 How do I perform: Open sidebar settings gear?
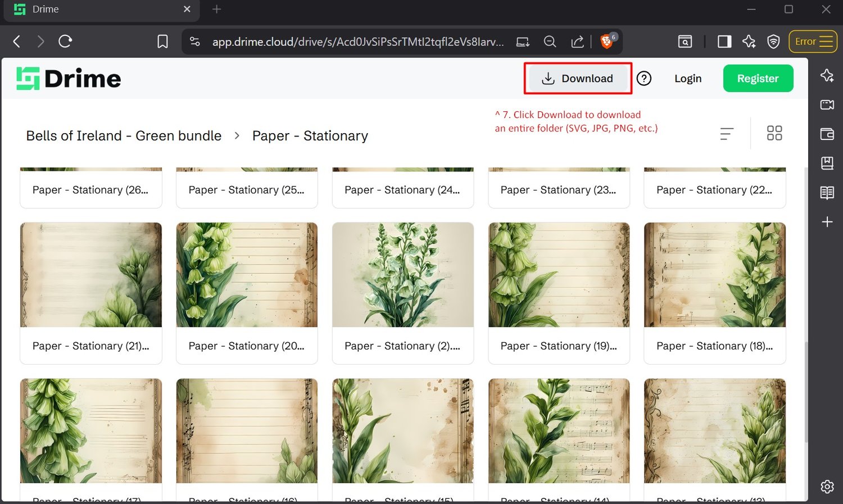pyautogui.click(x=827, y=487)
